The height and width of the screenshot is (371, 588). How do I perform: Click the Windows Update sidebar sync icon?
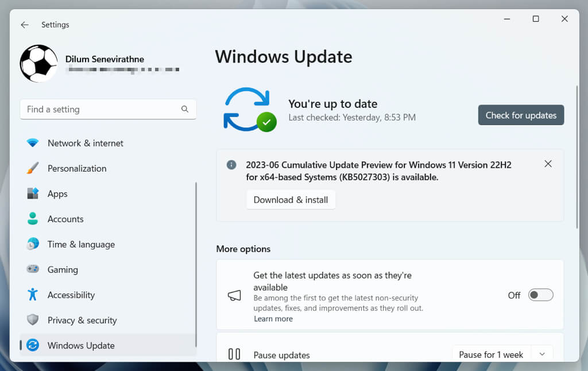tap(33, 345)
